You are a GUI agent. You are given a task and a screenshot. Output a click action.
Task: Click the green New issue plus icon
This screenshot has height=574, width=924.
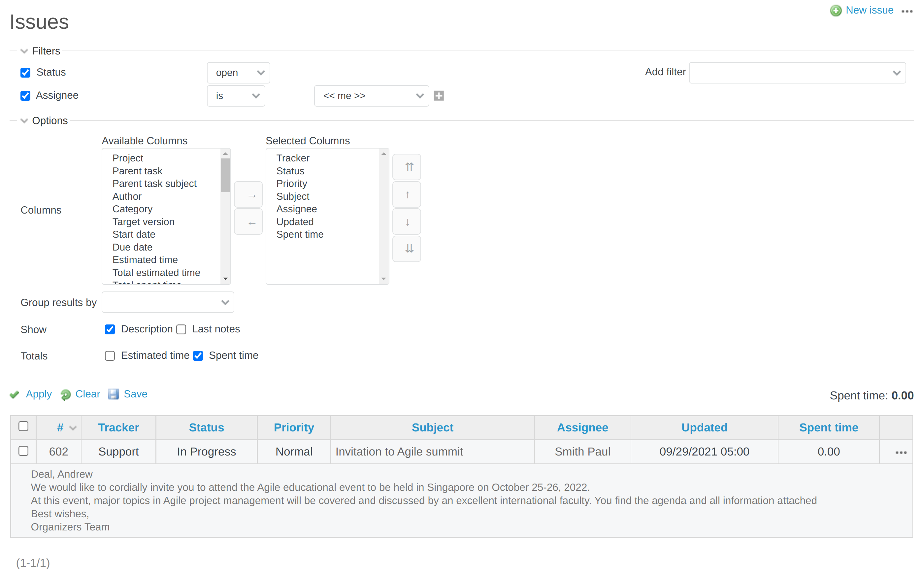pyautogui.click(x=836, y=10)
